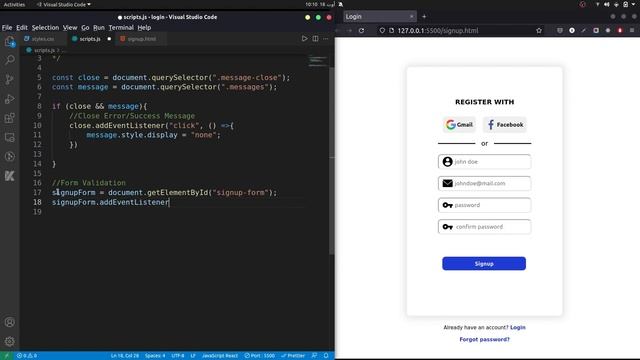This screenshot has height=360, width=640.
Task: Change encoding via UTF-8 status item
Action: 178,356
